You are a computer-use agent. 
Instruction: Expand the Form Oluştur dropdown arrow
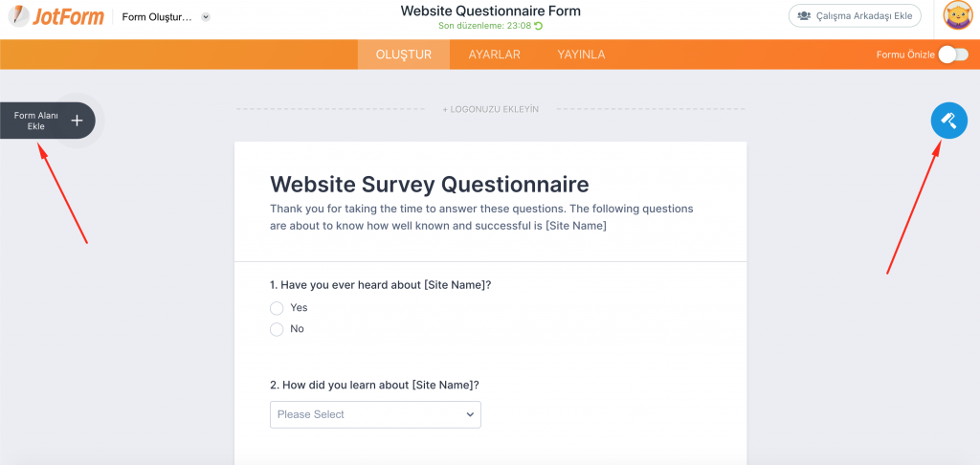pos(206,17)
